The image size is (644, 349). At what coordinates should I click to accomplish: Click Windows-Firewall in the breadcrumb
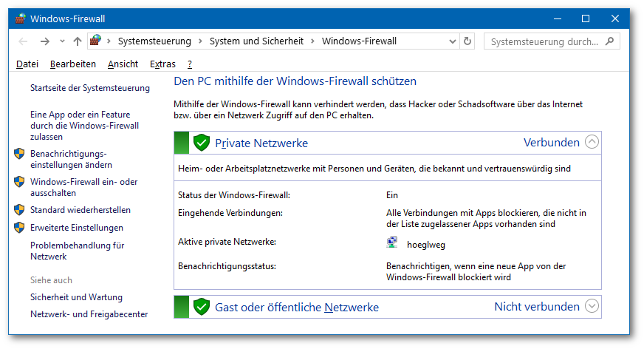pos(359,41)
